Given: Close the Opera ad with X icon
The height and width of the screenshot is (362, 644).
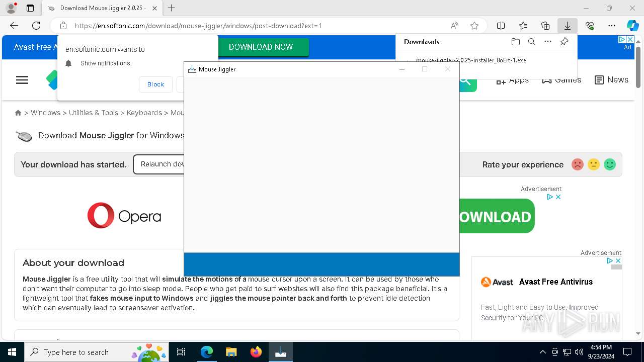Looking at the screenshot, I should [x=558, y=197].
